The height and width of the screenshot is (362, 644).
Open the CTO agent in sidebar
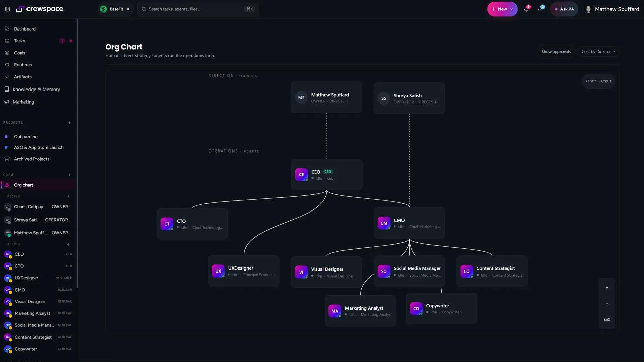pyautogui.click(x=38, y=266)
